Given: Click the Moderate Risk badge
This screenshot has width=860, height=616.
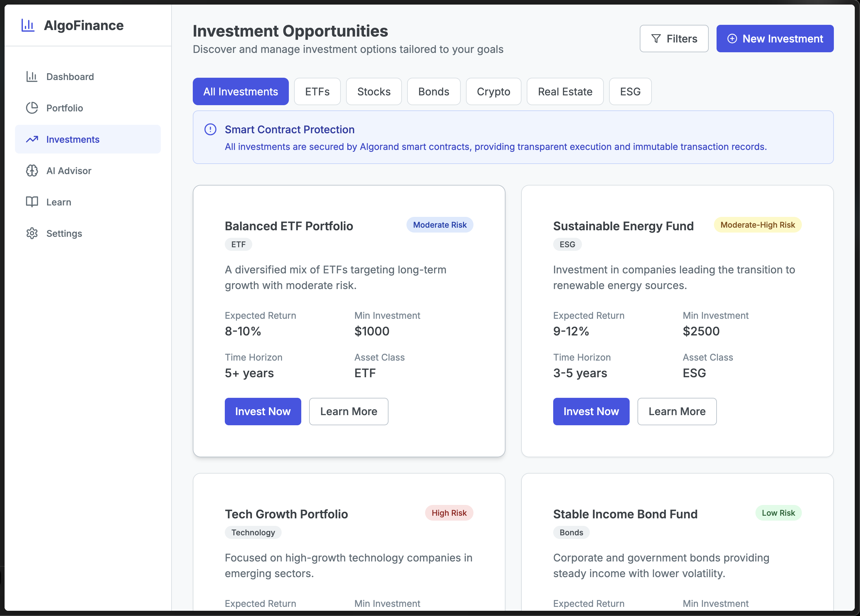Looking at the screenshot, I should [439, 225].
